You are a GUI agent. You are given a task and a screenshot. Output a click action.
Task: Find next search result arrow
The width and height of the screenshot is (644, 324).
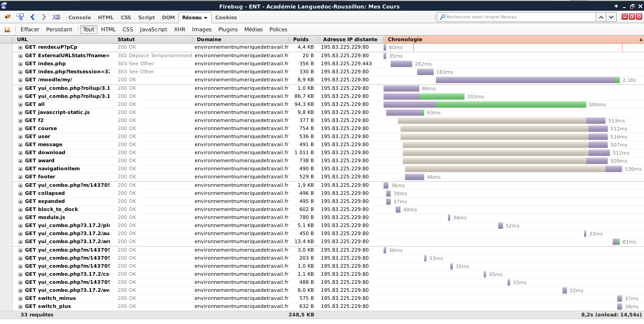612,17
